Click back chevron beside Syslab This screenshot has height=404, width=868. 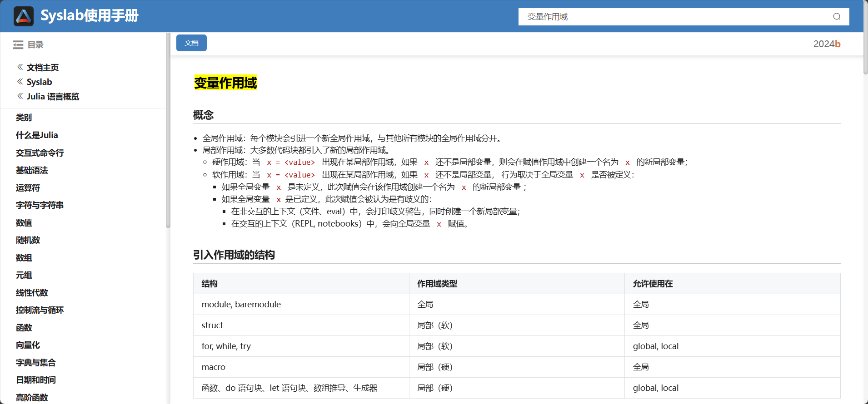point(20,82)
